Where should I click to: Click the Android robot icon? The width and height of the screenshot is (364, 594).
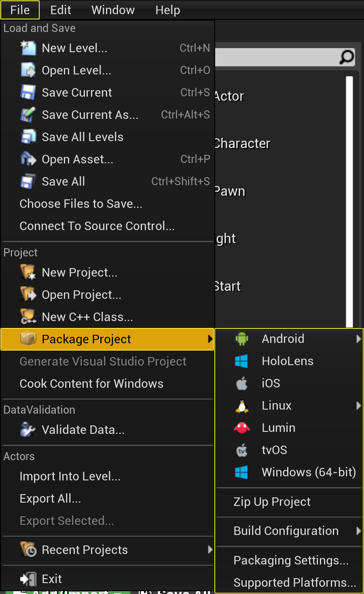tap(241, 338)
